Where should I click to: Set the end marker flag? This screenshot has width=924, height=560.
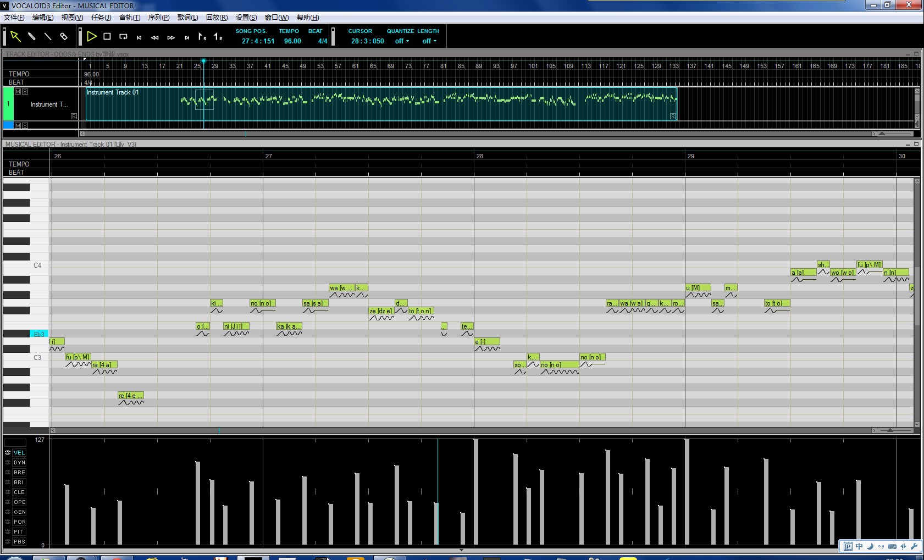[x=218, y=37]
